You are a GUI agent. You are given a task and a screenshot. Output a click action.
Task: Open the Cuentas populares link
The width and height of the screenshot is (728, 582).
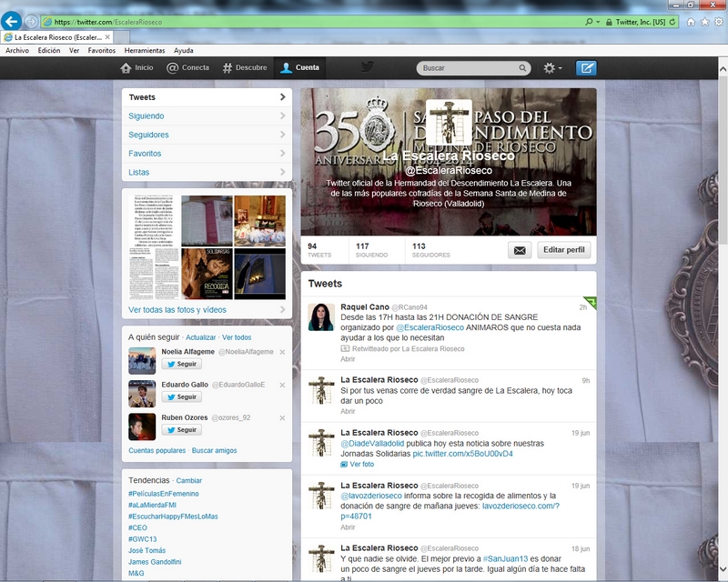pos(157,451)
